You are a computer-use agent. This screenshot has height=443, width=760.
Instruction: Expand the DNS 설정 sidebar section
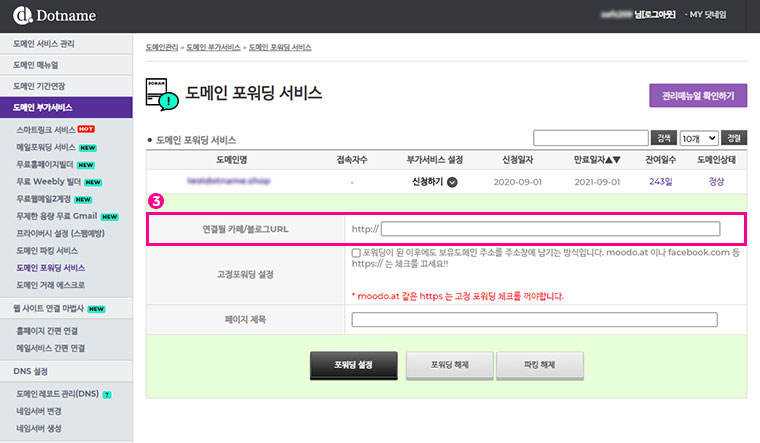coord(66,371)
